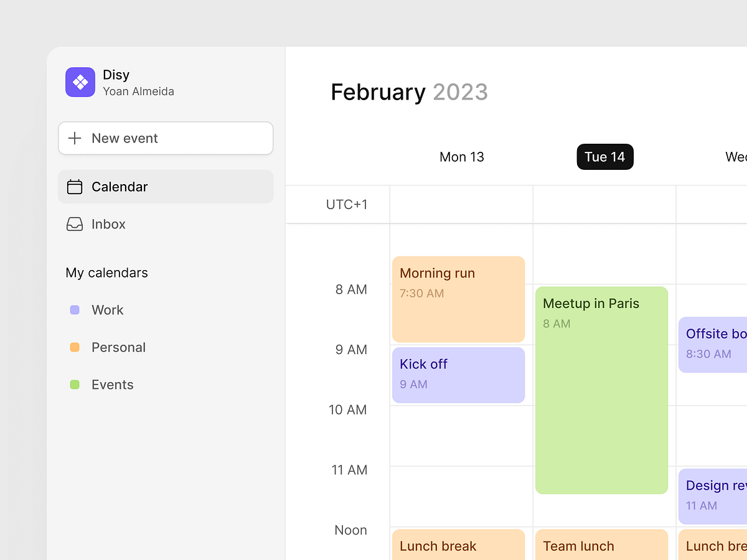Screen dimensions: 747x560
Task: Open the Inbox section
Action: [108, 224]
